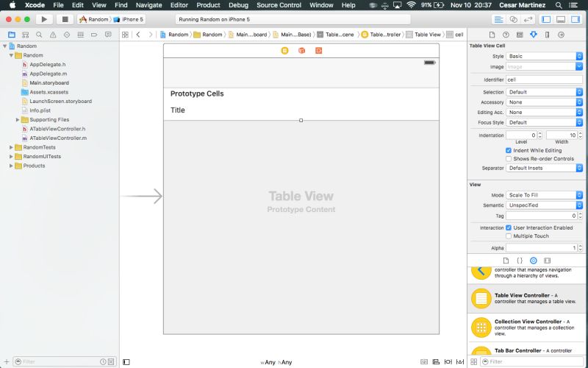Open the Semantic dropdown

(x=544, y=205)
